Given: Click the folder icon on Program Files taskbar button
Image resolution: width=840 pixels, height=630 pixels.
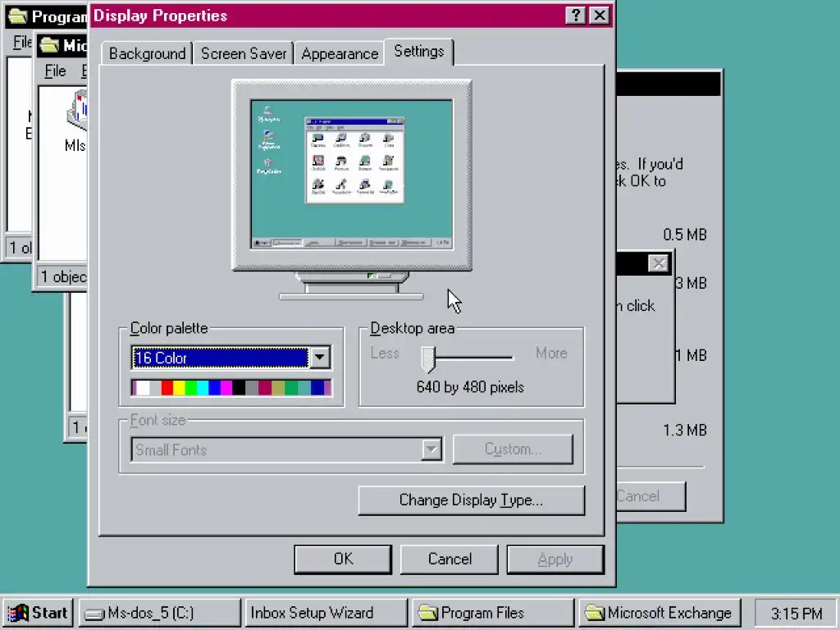Looking at the screenshot, I should (x=427, y=613).
